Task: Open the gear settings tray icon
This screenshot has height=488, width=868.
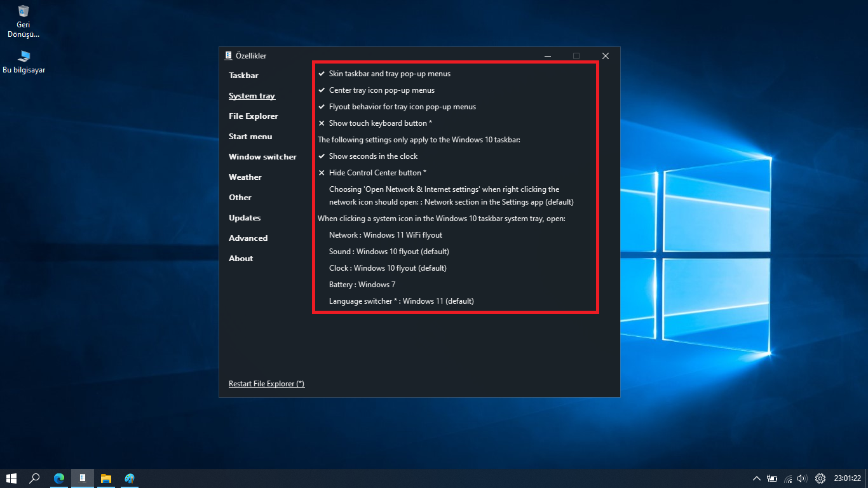Action: pyautogui.click(x=820, y=478)
